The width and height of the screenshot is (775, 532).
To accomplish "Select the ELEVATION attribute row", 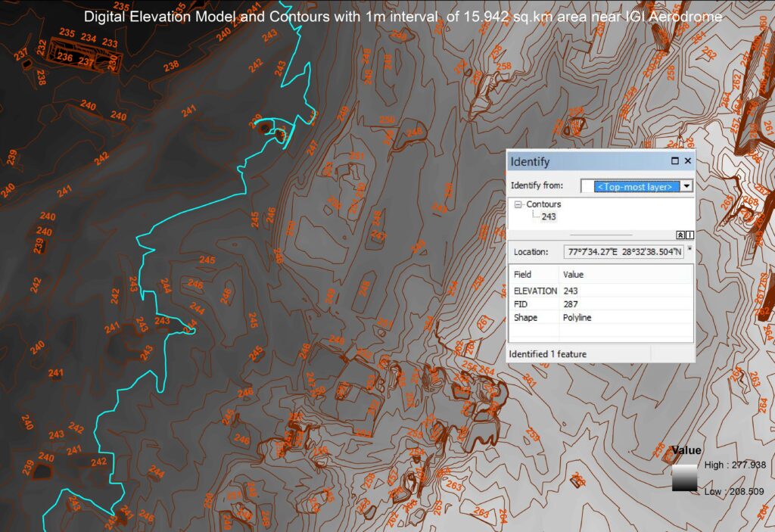I will (x=535, y=291).
